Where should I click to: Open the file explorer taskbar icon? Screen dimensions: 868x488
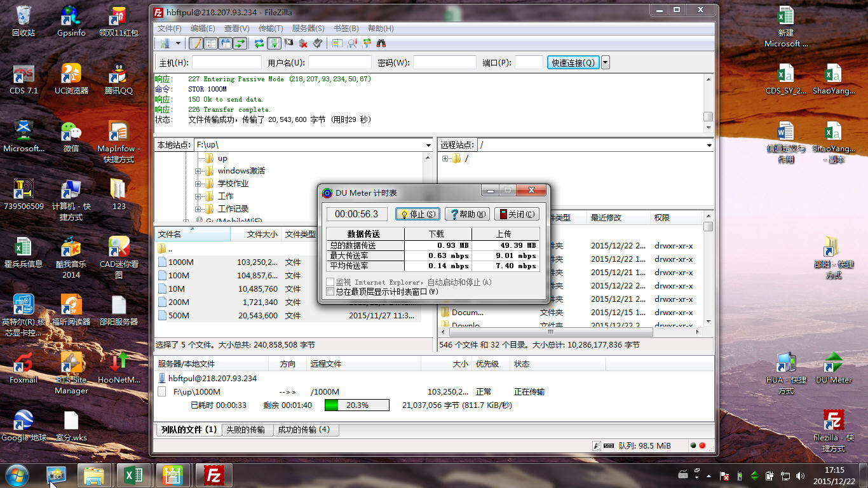click(95, 475)
